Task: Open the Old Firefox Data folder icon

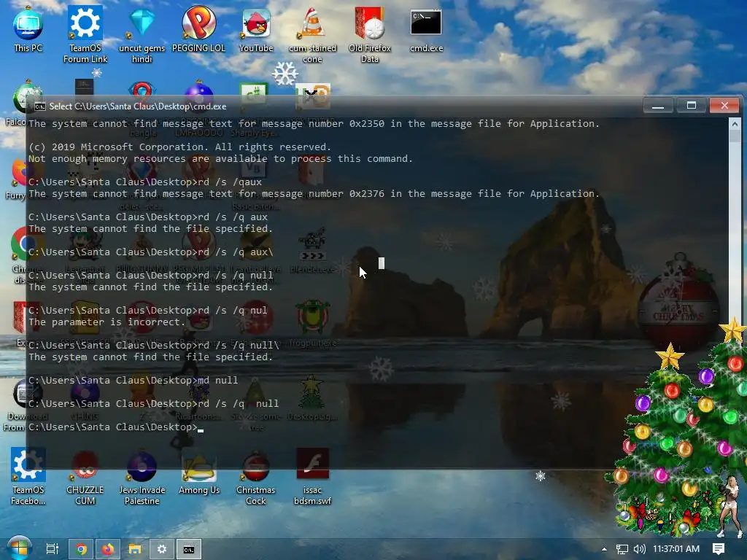Action: 370,34
